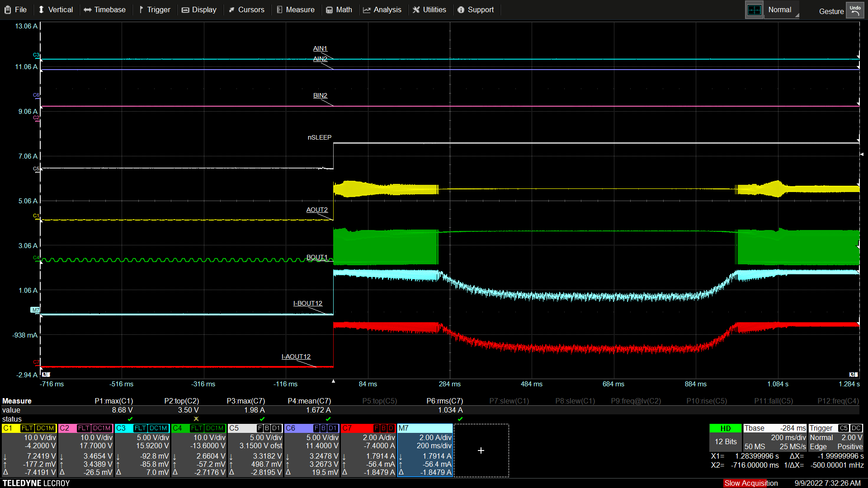Open the Trigger descriptor box settings
This screenshot has height=488, width=868.
(x=835, y=437)
